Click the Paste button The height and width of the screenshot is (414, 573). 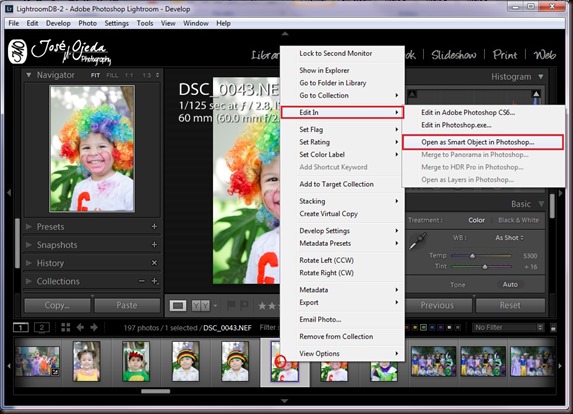[x=127, y=305]
